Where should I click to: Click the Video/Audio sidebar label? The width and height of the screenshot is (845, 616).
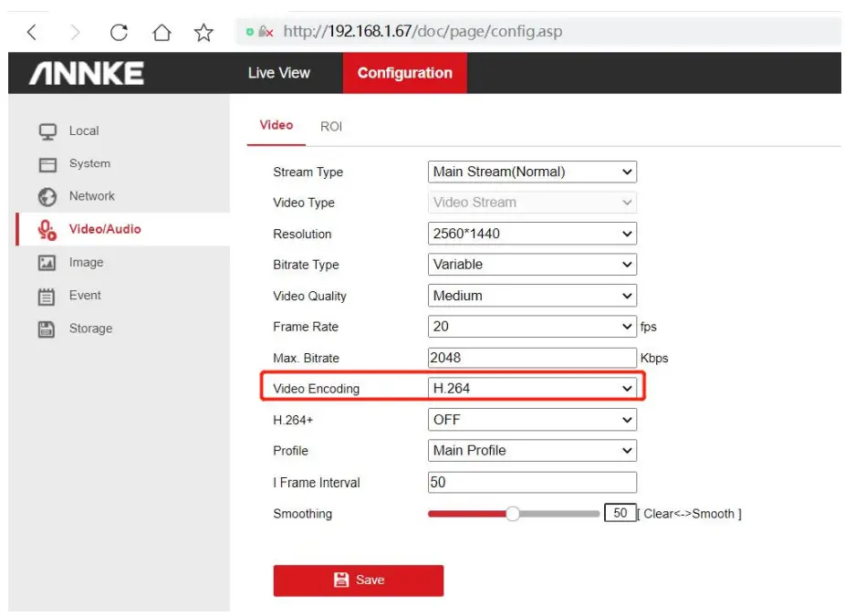[x=105, y=229]
